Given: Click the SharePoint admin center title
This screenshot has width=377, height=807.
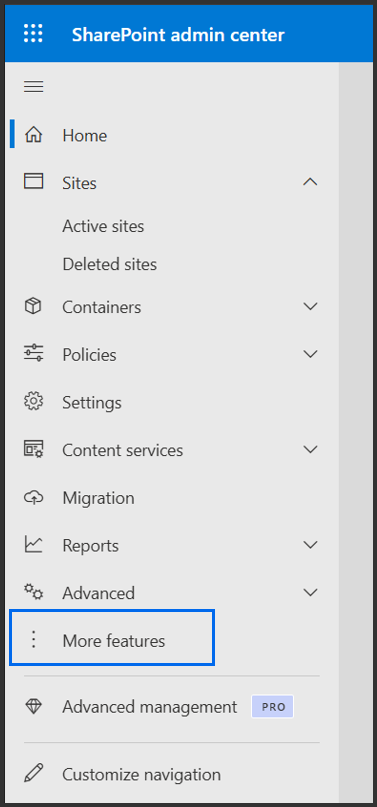Looking at the screenshot, I should 178,34.
